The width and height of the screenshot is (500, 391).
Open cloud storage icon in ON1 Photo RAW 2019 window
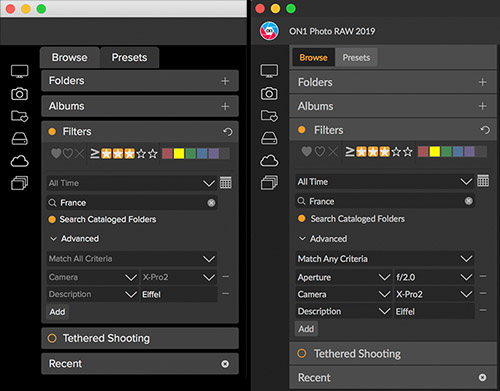click(x=269, y=161)
